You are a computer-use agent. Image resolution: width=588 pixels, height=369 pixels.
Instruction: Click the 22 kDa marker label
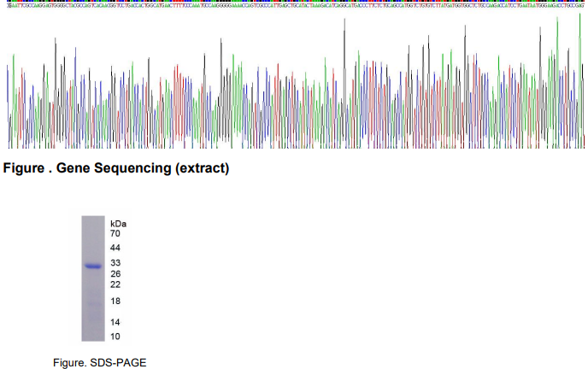[115, 284]
